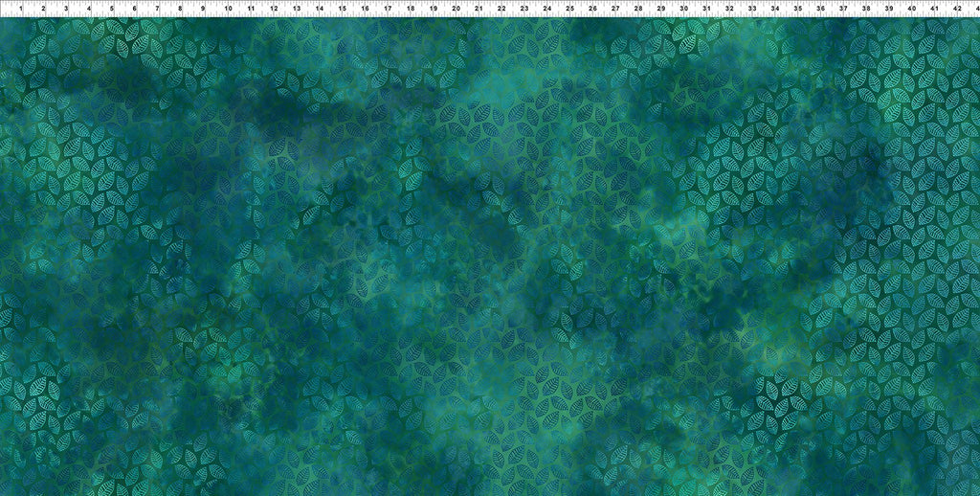Click the ruler mark labeled 27
Viewport: 980px width, 496px height.
point(615,9)
